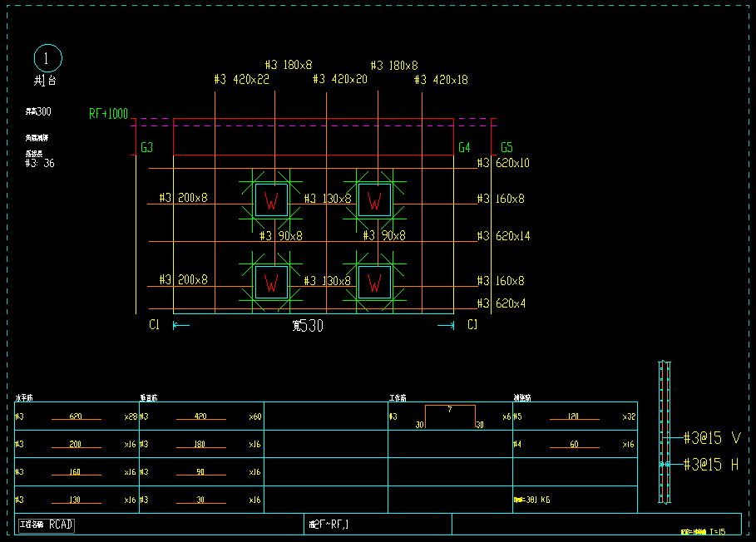This screenshot has height=542, width=756.
Task: Click the 620 bar length in the schedule table
Action: point(76,416)
